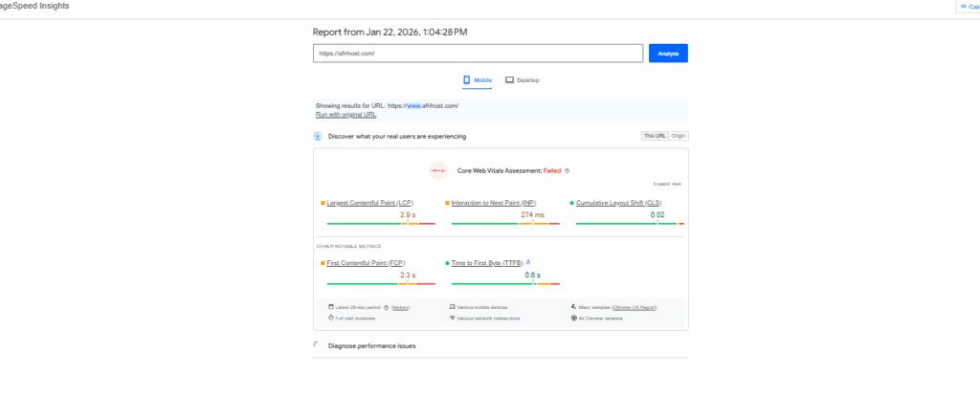Click the copy link button at top right
Image resolution: width=980 pixels, height=420 pixels.
tap(969, 7)
